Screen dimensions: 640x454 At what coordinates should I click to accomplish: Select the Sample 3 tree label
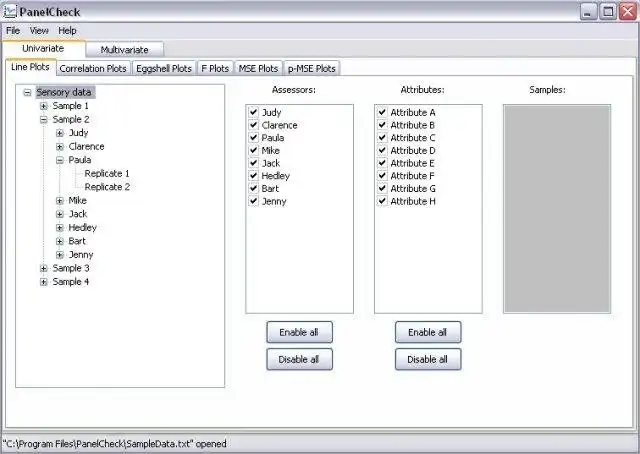[x=71, y=268]
